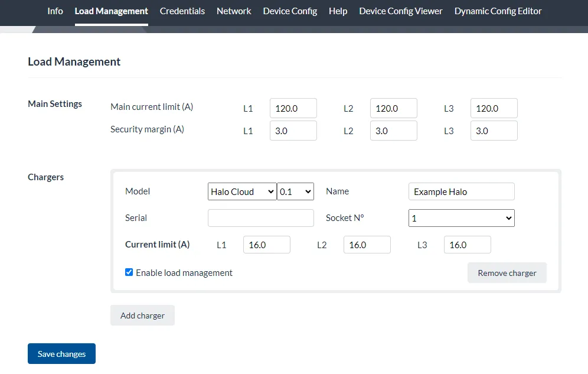The image size is (588, 374).
Task: Open Dynamic Config Editor tab
Action: (x=498, y=11)
